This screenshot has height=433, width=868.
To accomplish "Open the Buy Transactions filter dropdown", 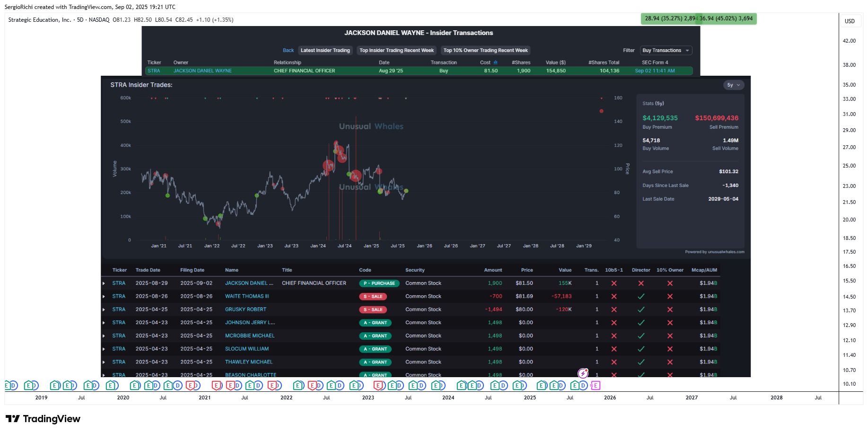I will click(x=666, y=50).
